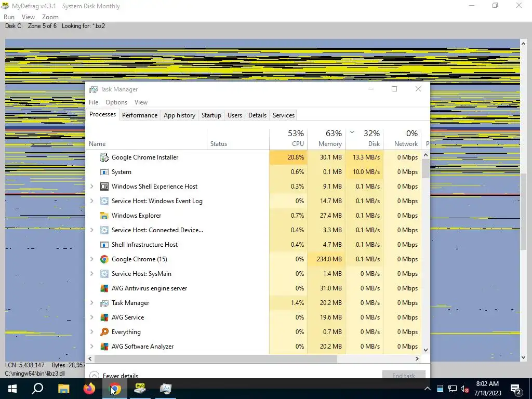Image resolution: width=532 pixels, height=399 pixels.
Task: Click horizontal scrollbar left arrow
Action: click(x=90, y=358)
